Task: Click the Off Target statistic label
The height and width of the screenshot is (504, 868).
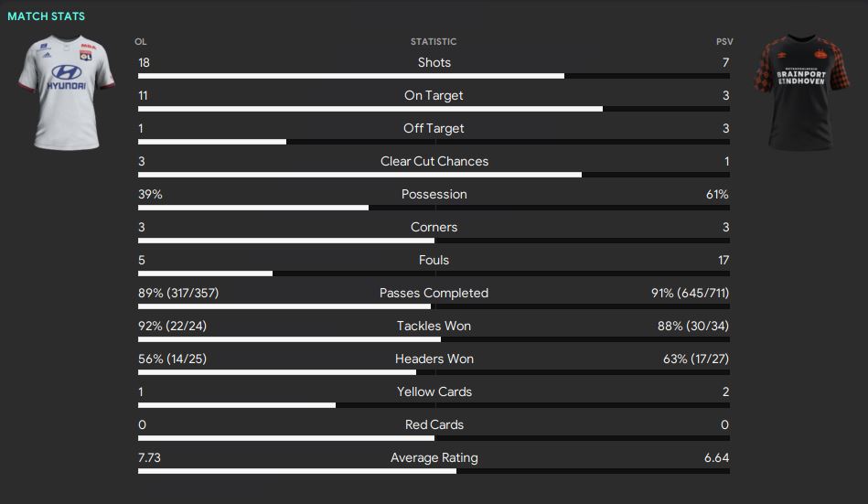Action: (434, 128)
